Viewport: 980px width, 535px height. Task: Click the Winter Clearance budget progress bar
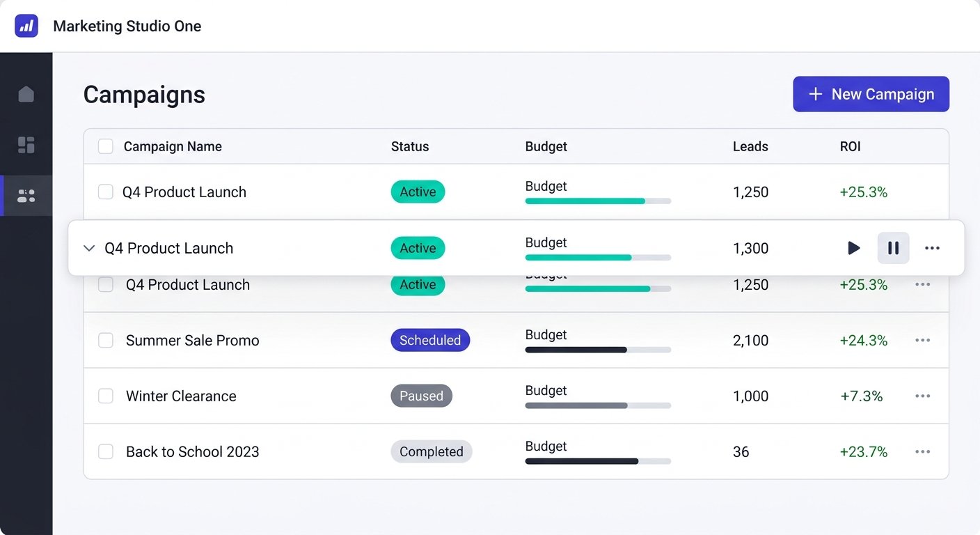[598, 405]
